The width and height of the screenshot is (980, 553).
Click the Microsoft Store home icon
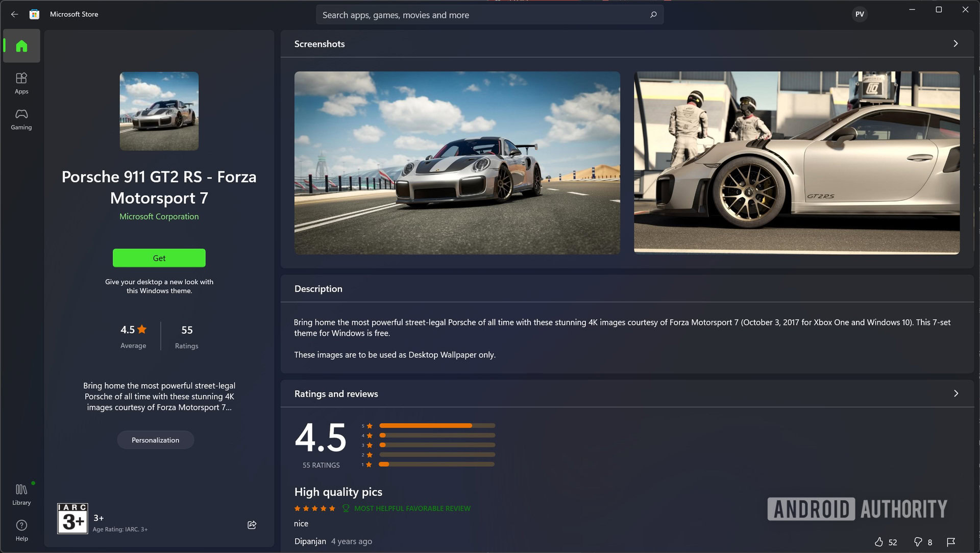click(21, 46)
